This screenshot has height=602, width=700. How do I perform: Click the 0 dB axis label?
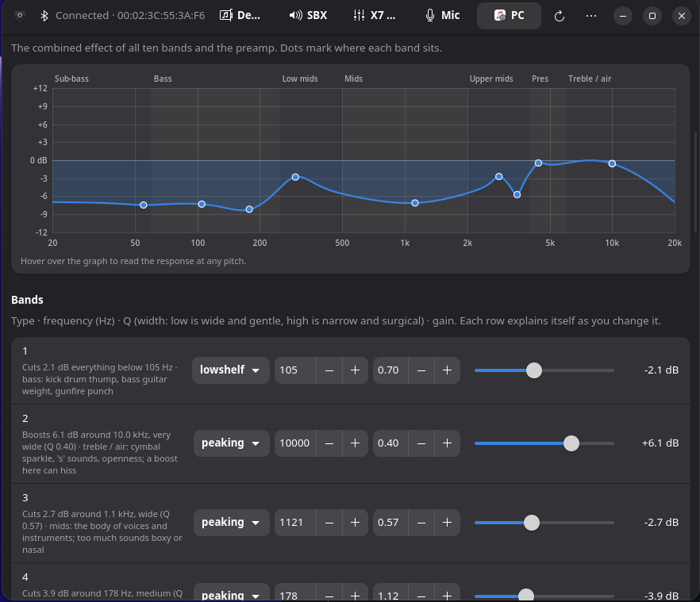tap(38, 160)
